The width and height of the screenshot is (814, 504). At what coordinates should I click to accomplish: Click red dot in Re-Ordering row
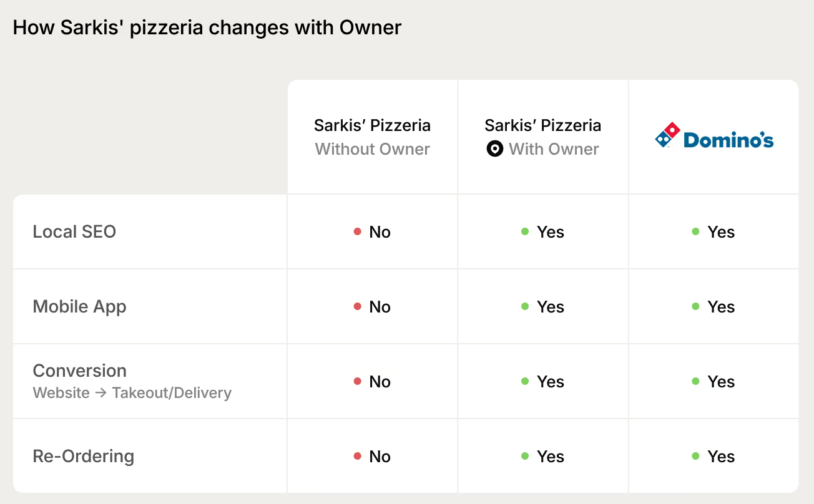click(358, 456)
